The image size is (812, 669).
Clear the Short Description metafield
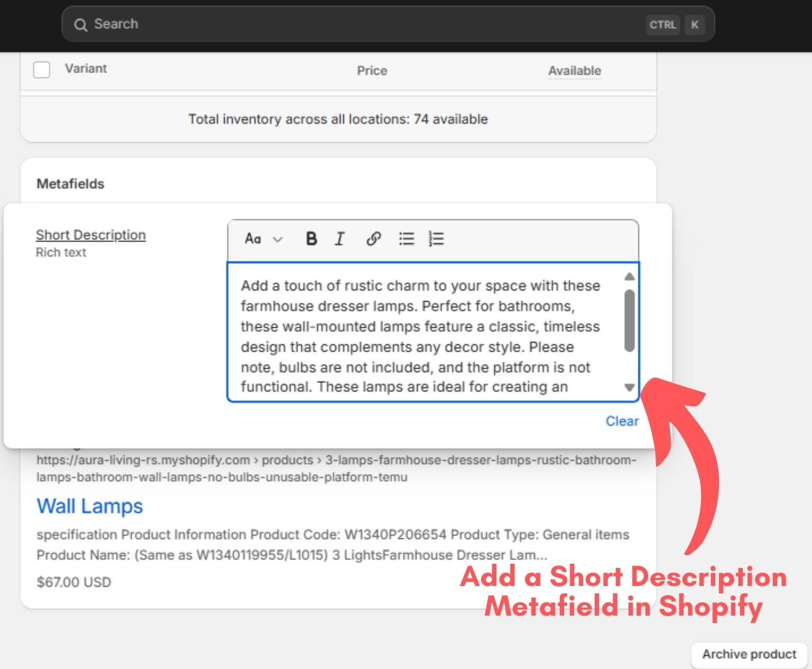(x=622, y=421)
